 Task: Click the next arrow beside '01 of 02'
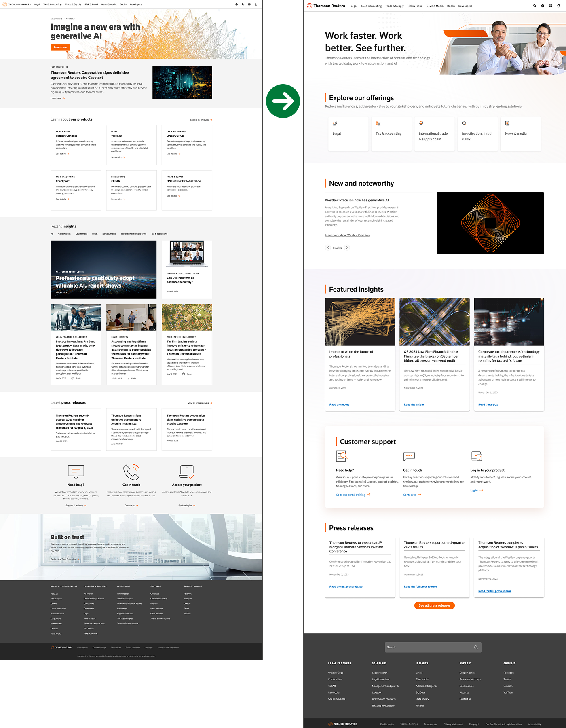point(347,248)
